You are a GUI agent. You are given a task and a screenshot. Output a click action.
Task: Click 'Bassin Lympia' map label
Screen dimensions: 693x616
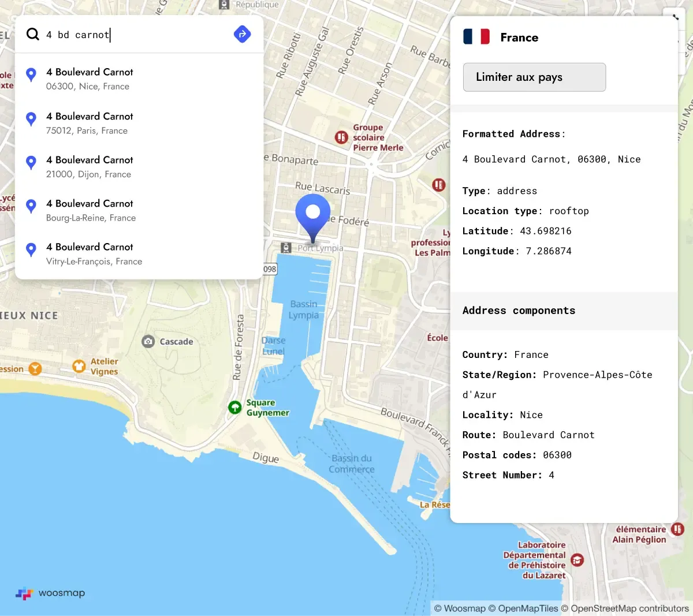[x=304, y=309]
